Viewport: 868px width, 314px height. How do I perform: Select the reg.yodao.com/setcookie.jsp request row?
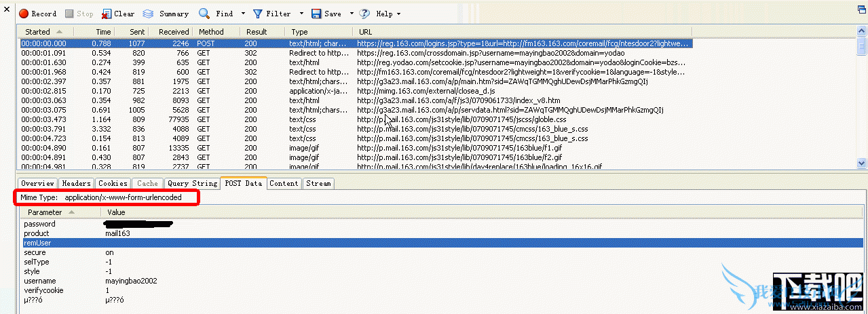point(355,62)
